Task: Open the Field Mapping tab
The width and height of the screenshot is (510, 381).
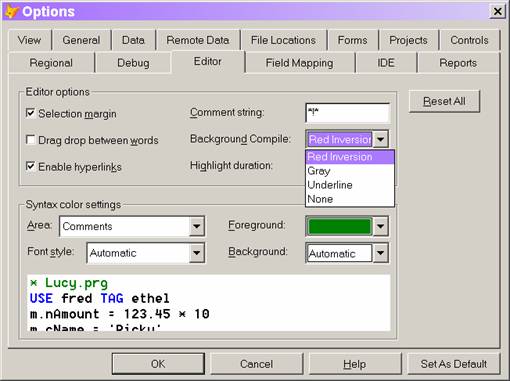Action: 299,63
